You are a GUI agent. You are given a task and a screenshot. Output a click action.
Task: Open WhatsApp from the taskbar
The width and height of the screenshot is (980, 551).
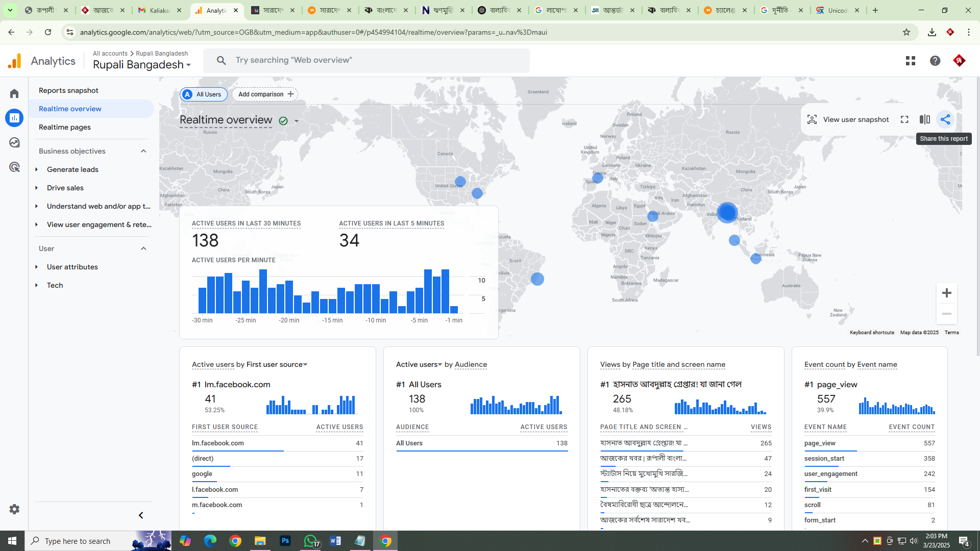click(311, 541)
